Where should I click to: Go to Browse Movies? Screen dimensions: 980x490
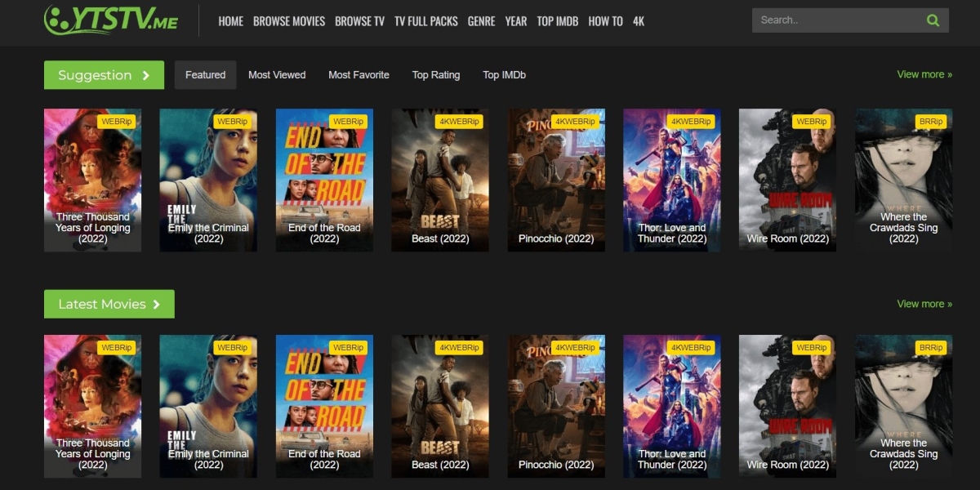pos(289,21)
